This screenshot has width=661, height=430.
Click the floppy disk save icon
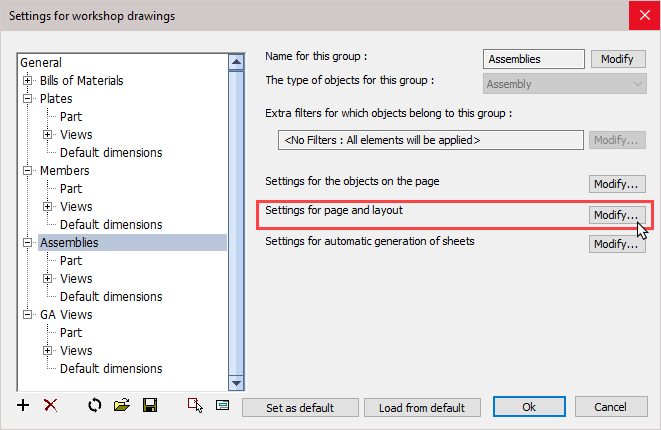click(150, 405)
